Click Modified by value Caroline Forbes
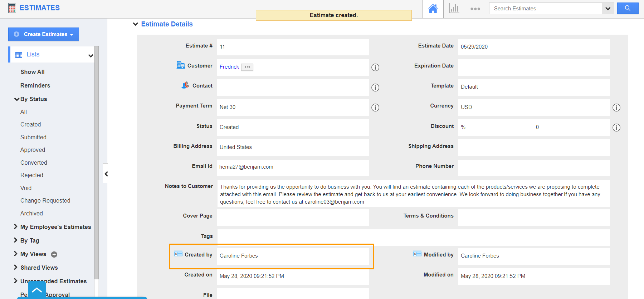 [480, 256]
